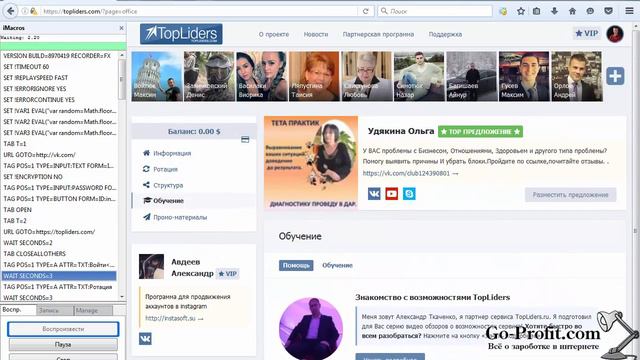640x360 pixels.
Task: Open the instasoft.su link
Action: 174,318
